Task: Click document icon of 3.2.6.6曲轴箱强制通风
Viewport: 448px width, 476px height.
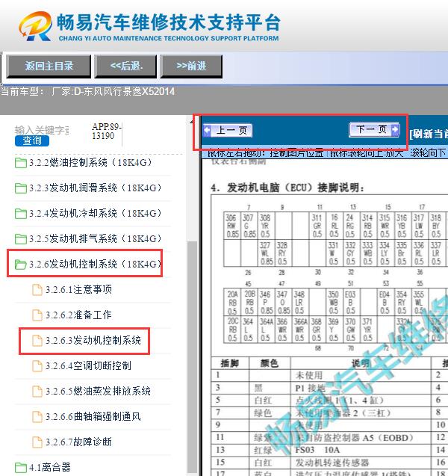Action: (37, 416)
